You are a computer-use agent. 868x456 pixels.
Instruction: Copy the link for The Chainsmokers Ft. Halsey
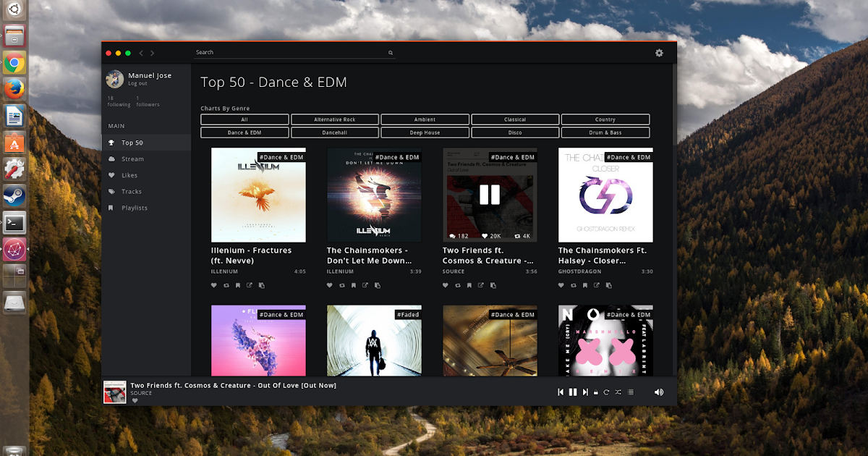tap(608, 285)
